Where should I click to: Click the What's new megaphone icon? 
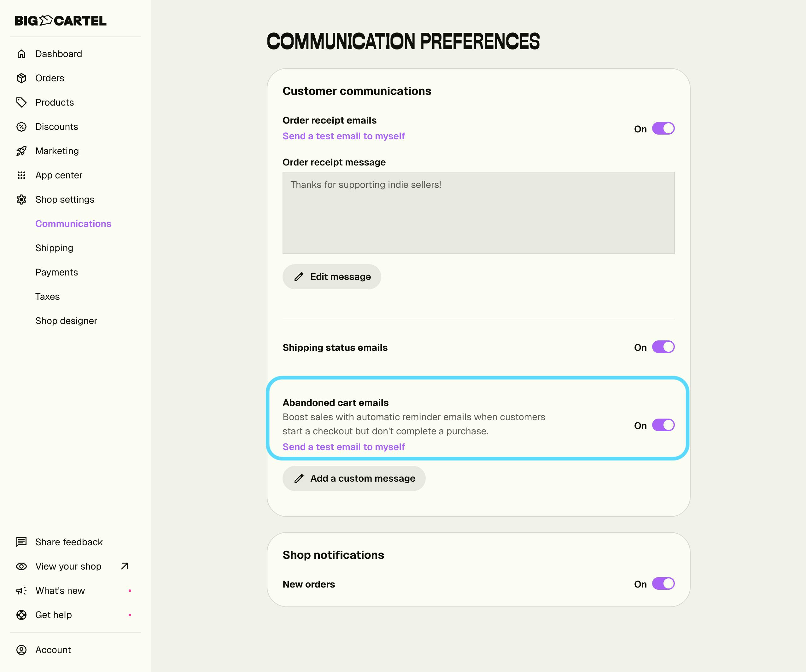pos(21,591)
